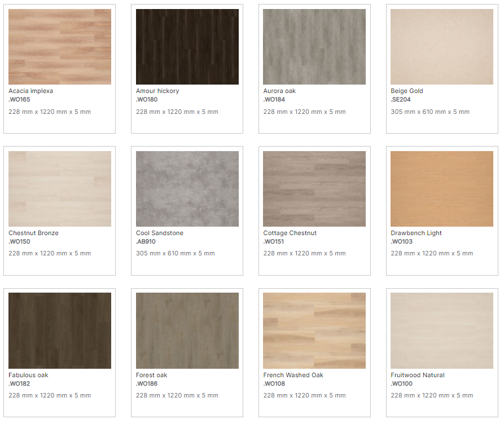Follow the Fruitwood Natural title link
The height and width of the screenshot is (424, 504).
pyautogui.click(x=418, y=375)
